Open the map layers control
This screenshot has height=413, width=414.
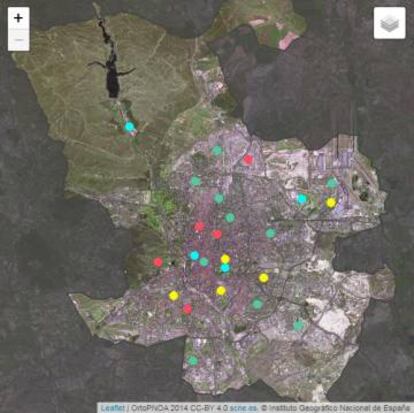tap(390, 23)
